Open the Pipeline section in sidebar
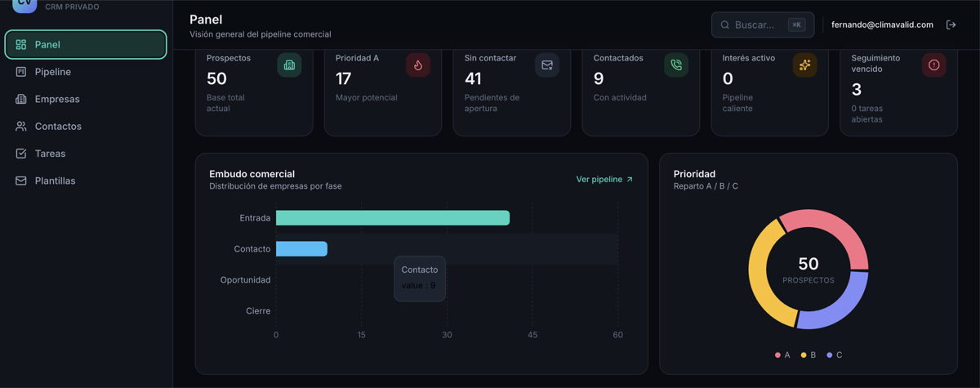Screen dimensions: 980x388 point(86,72)
